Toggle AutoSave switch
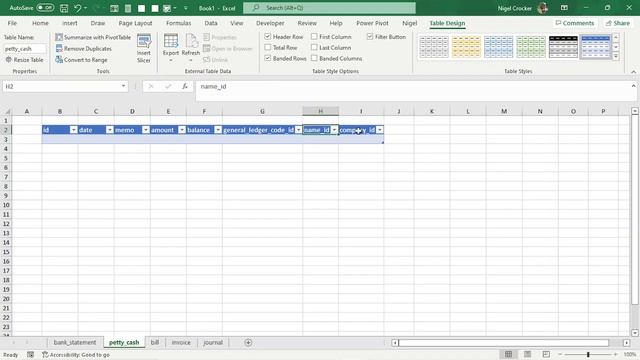 (45, 8)
